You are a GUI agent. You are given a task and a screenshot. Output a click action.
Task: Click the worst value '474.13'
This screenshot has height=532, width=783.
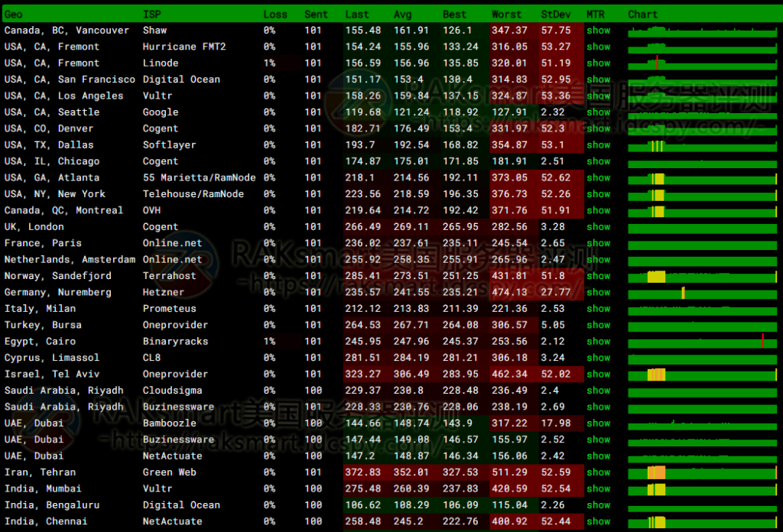click(x=509, y=293)
